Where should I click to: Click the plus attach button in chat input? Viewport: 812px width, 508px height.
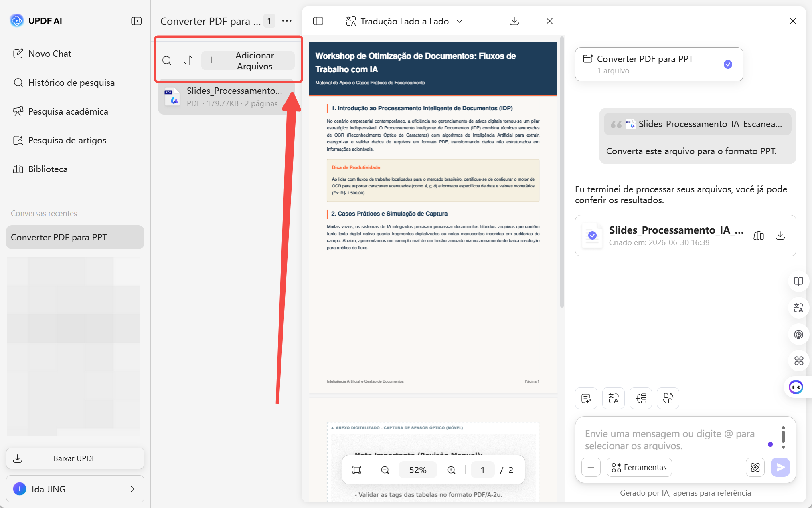pos(591,467)
